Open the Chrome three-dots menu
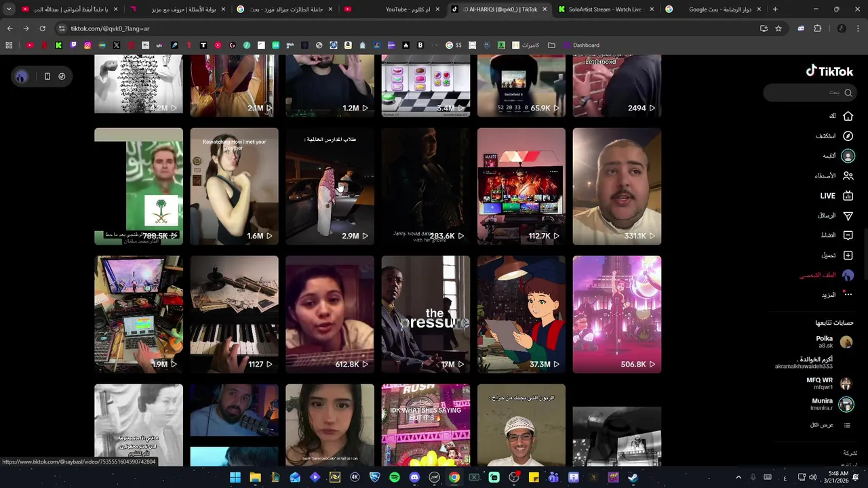 [859, 28]
